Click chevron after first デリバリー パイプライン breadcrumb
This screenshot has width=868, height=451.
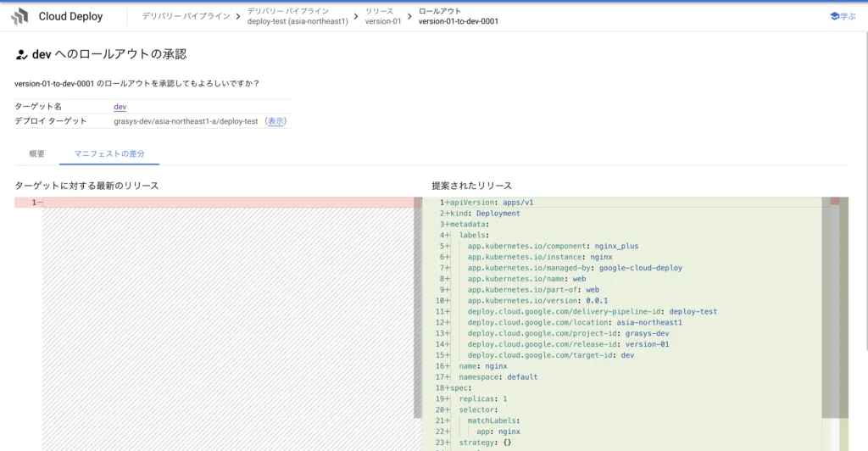pyautogui.click(x=238, y=17)
